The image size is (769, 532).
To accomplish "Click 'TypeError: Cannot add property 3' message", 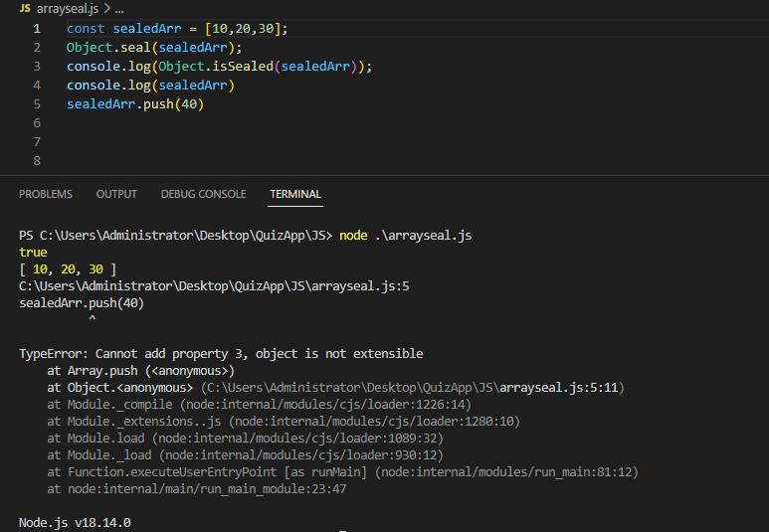I will [221, 354].
